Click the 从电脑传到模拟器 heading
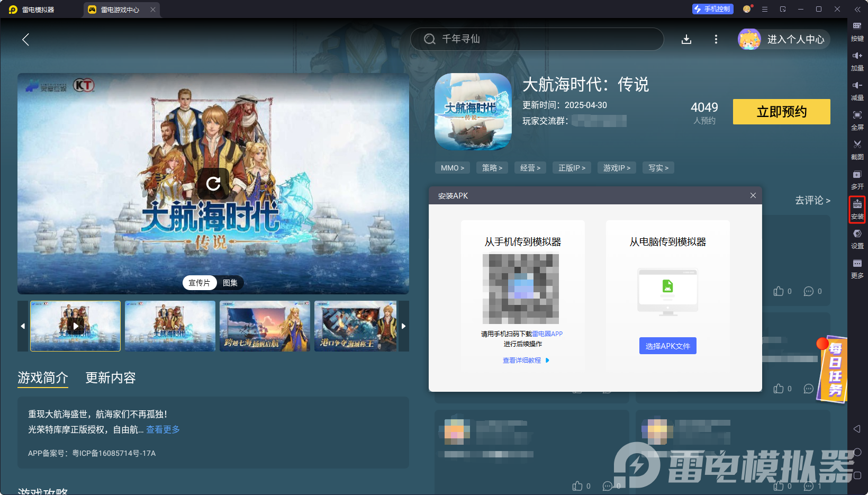868x495 pixels. click(668, 242)
